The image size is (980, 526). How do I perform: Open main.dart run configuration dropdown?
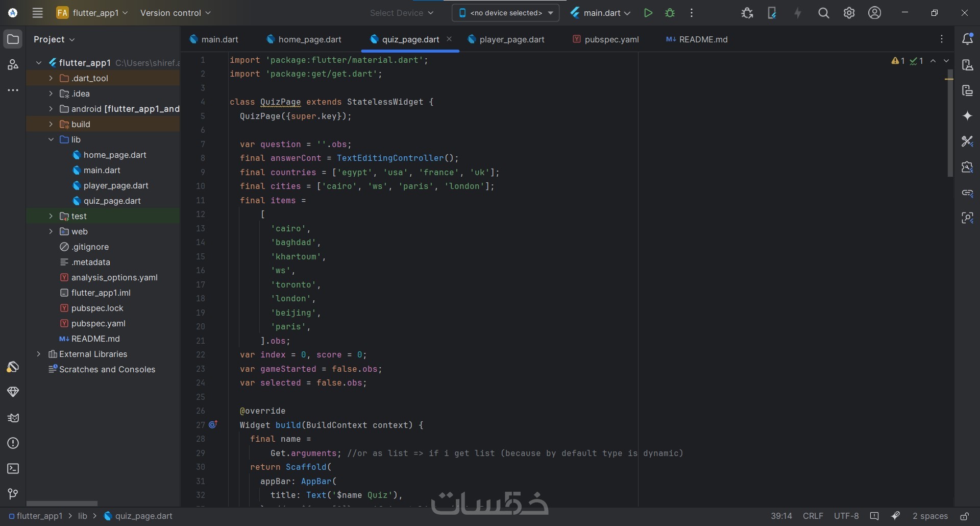pos(601,13)
